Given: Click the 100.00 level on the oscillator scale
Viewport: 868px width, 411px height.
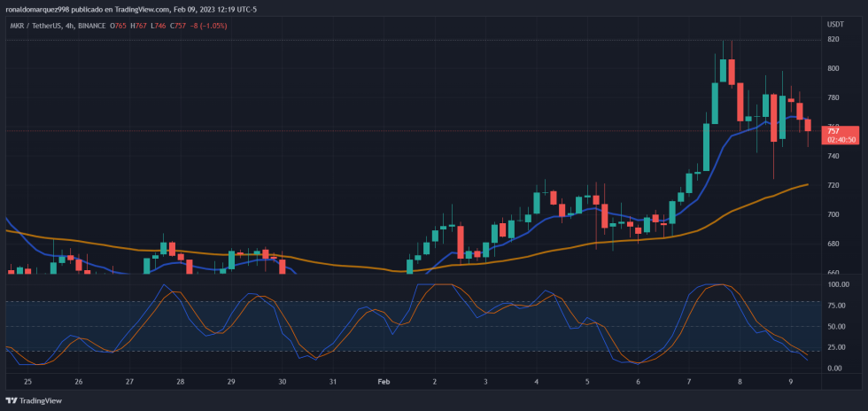Looking at the screenshot, I should pos(838,285).
